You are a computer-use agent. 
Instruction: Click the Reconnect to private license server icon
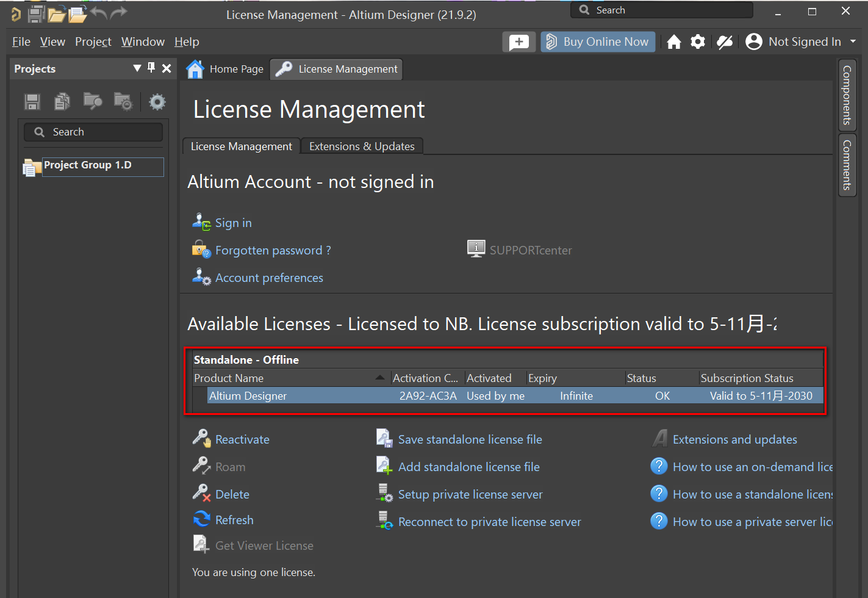385,521
